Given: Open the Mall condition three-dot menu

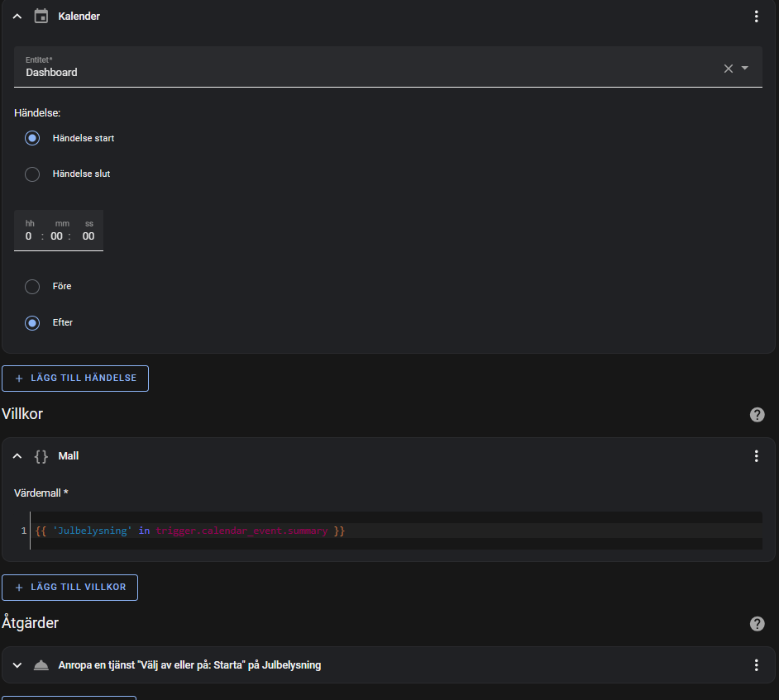Looking at the screenshot, I should coord(756,456).
